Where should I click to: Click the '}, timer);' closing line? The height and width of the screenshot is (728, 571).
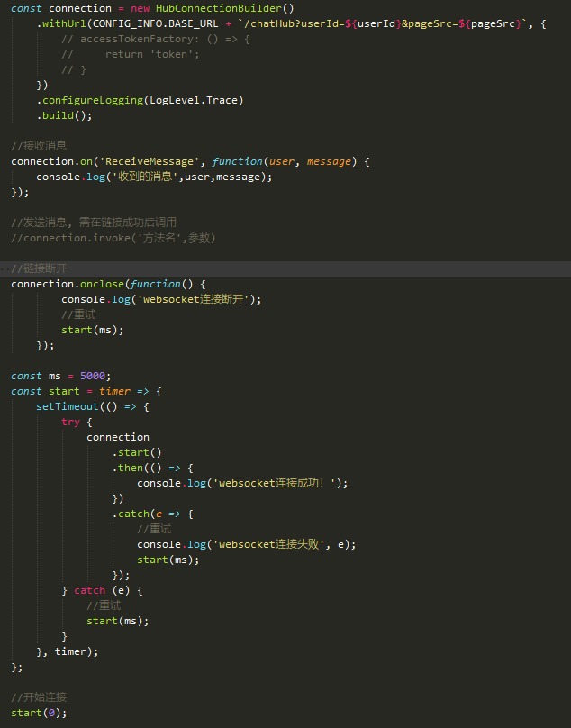(x=68, y=651)
